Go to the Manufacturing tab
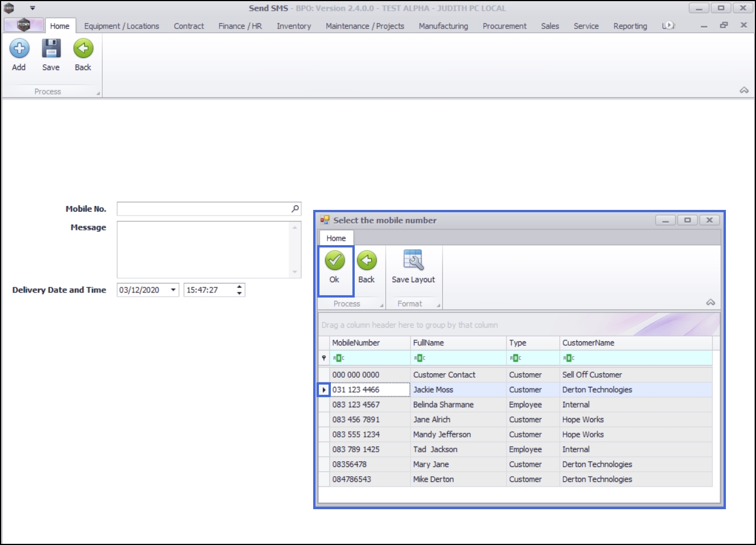The image size is (756, 545). tap(443, 26)
